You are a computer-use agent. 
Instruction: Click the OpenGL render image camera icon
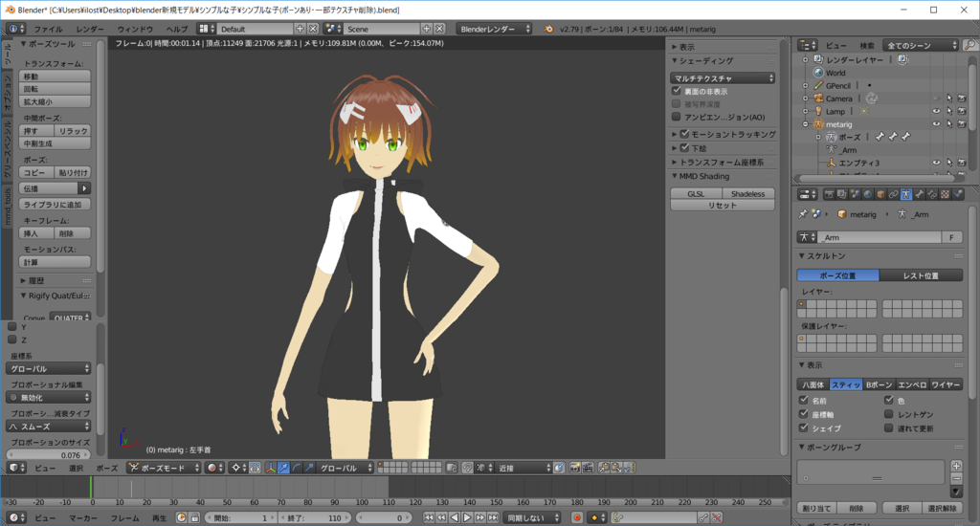pyautogui.click(x=574, y=468)
